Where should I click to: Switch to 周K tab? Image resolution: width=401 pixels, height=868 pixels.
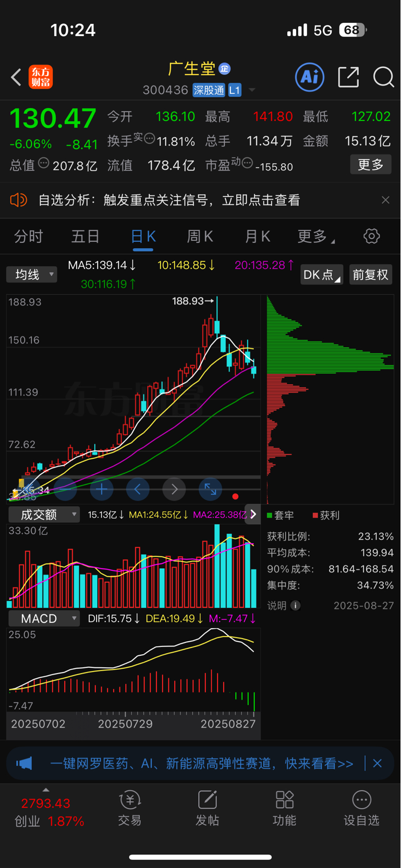click(x=200, y=237)
